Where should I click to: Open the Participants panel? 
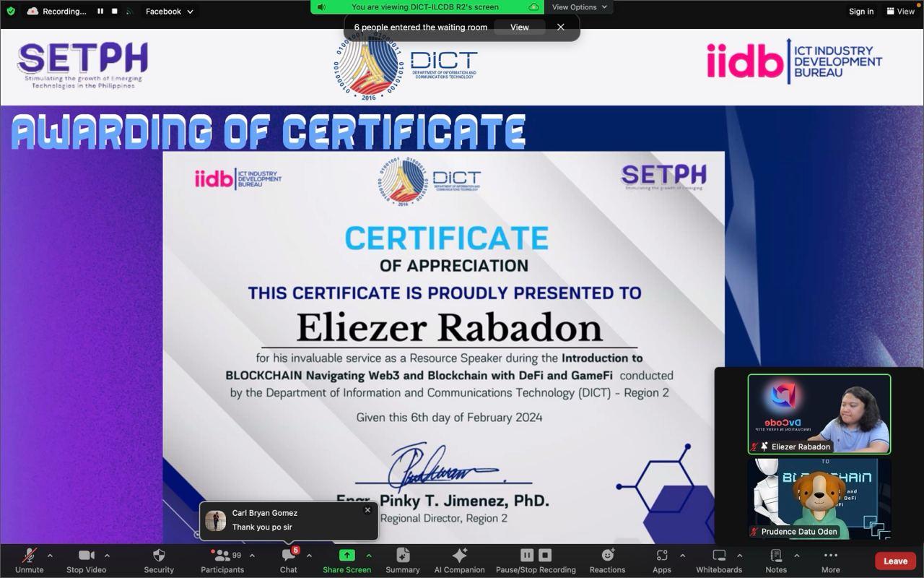point(222,561)
